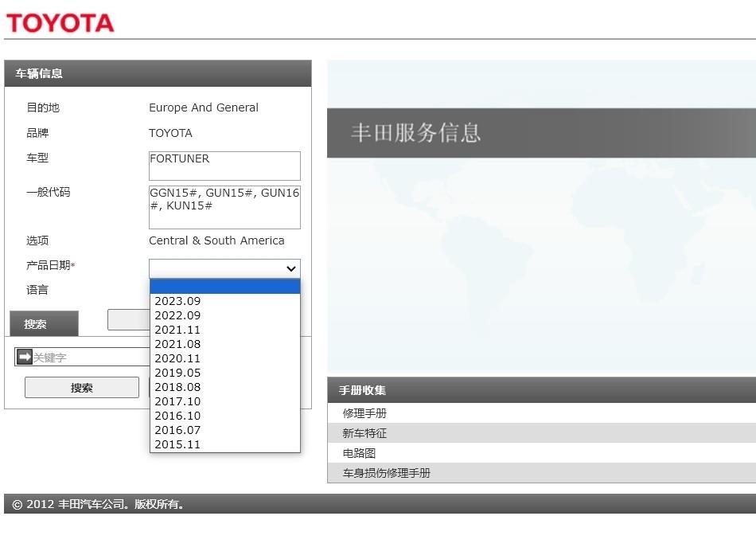Screen dimensions: 756x559
Task: Open the 产品日期 dropdown arrow
Action: pos(290,268)
